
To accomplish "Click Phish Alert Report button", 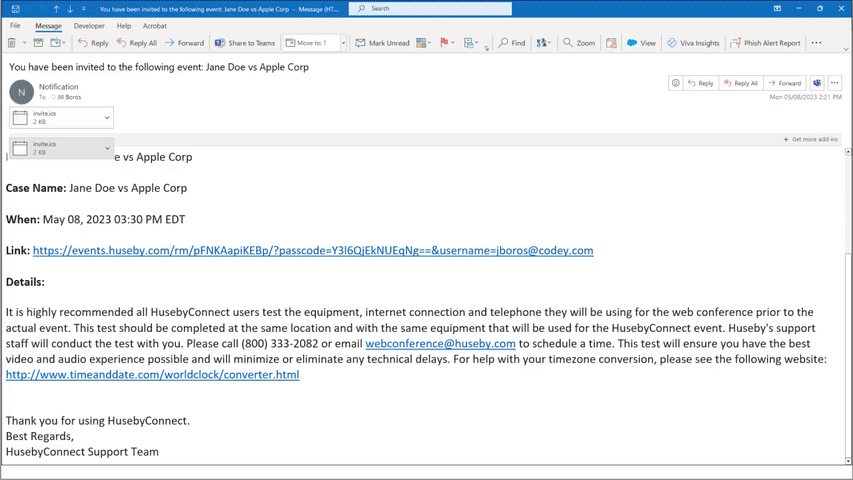I will coord(765,42).
